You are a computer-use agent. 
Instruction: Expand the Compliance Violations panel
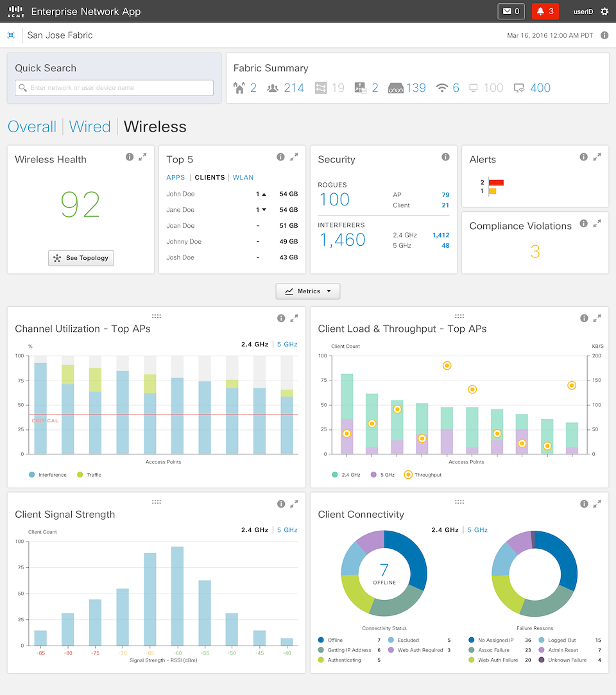(597, 223)
